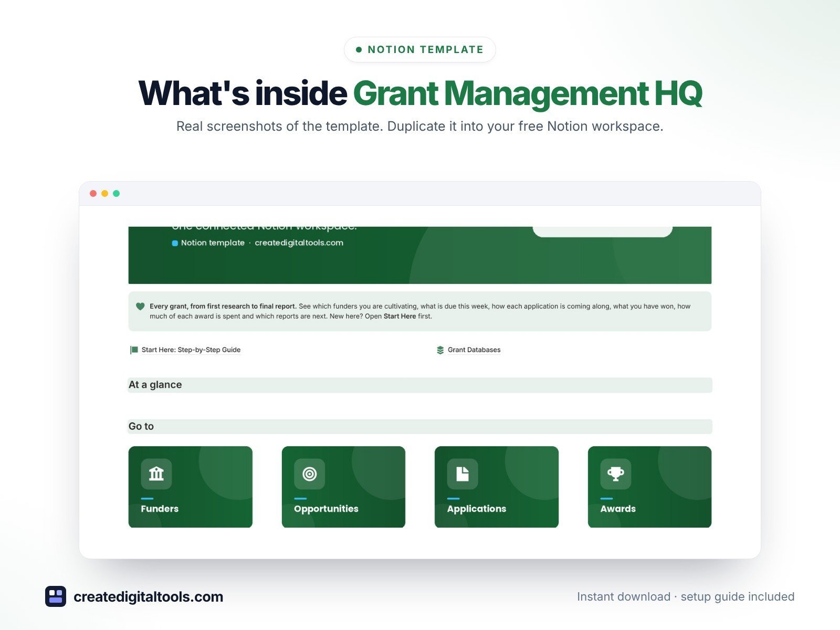This screenshot has height=630, width=840.
Task: Open Start Here: Step-by-Step Guide link
Action: [x=191, y=350]
